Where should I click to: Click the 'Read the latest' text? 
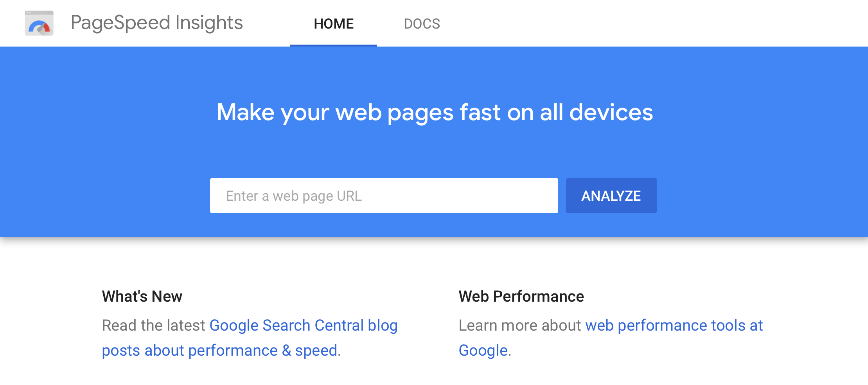tap(153, 326)
